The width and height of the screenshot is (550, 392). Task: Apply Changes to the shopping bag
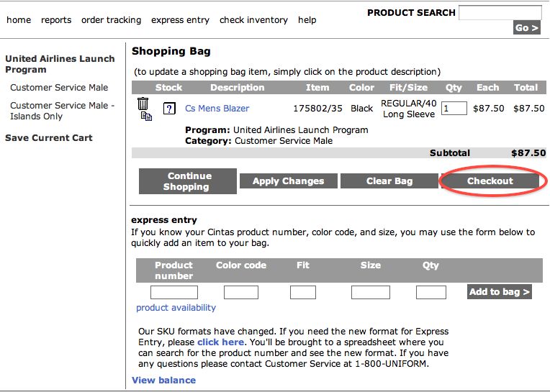coord(289,181)
